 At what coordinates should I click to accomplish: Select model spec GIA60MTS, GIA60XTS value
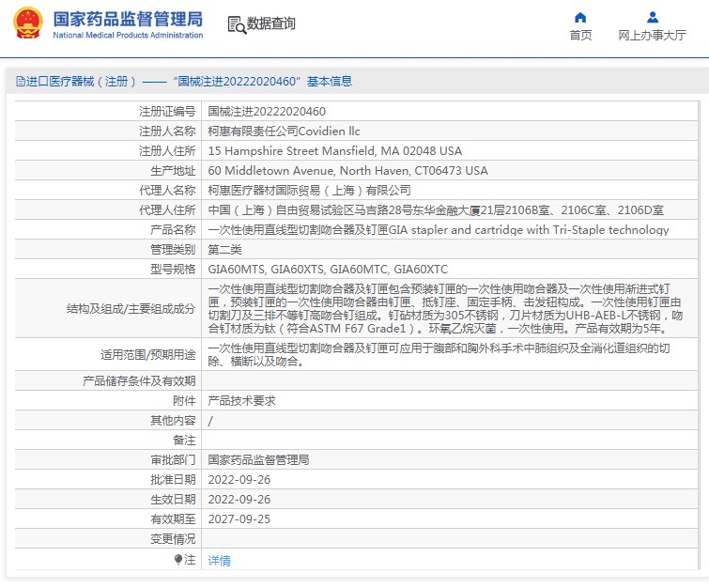click(328, 270)
